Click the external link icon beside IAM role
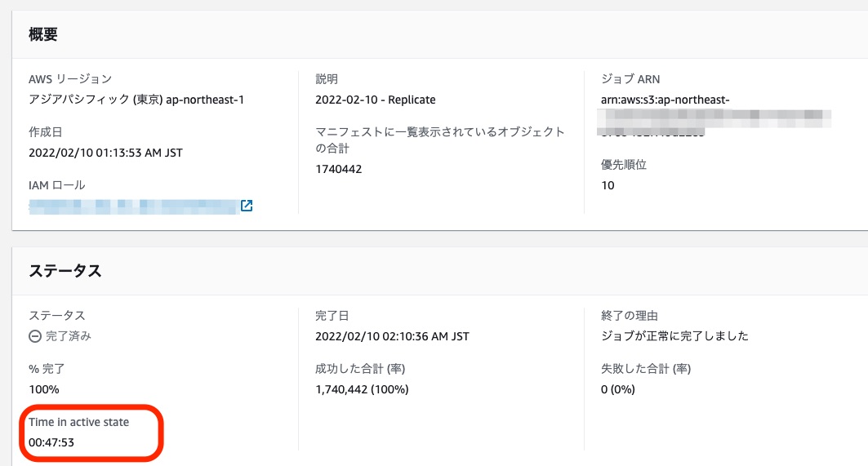 (247, 206)
